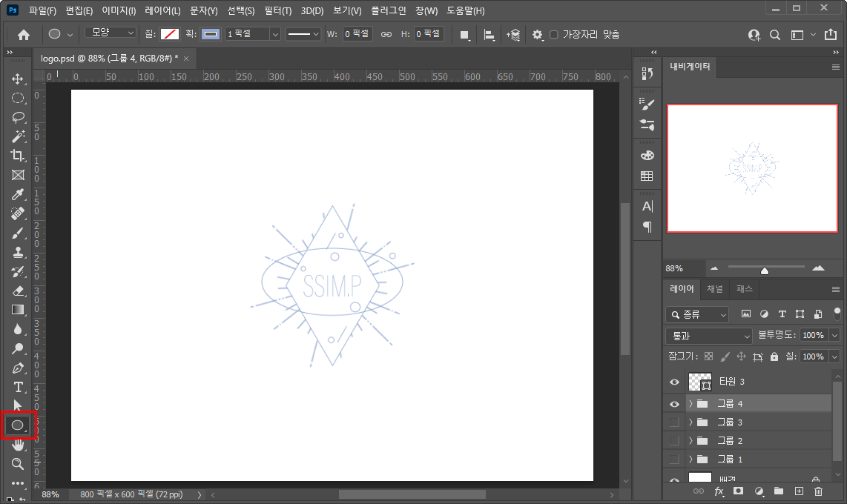Select the Clone Stamp tool

18,252
